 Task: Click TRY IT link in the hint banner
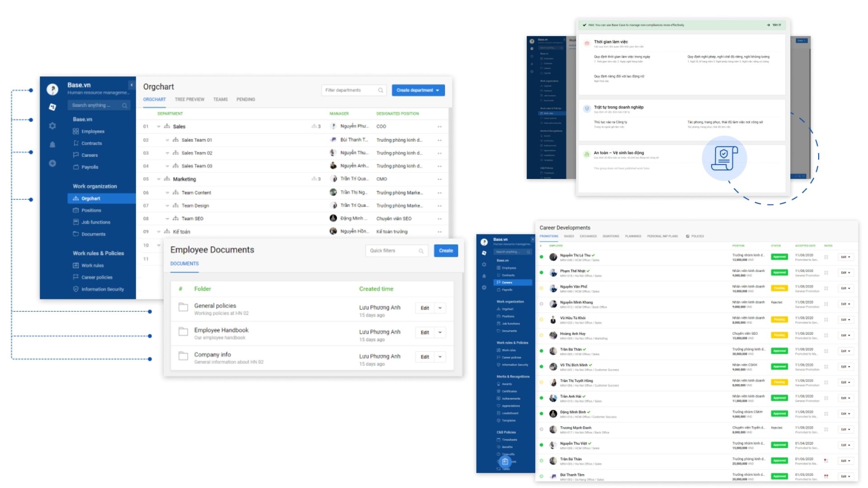[774, 25]
